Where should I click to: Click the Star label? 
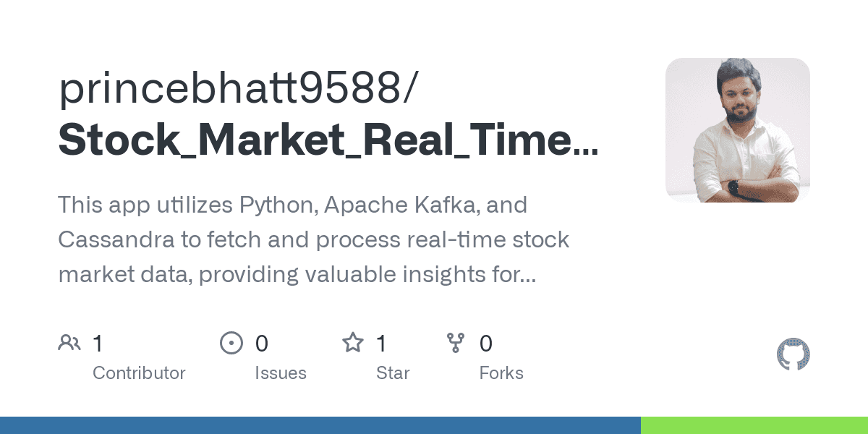point(393,373)
